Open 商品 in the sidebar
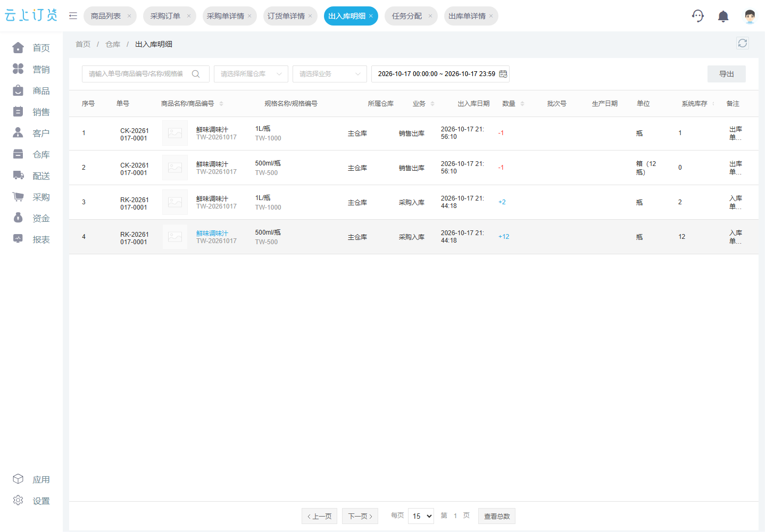The width and height of the screenshot is (766, 532). pyautogui.click(x=31, y=90)
